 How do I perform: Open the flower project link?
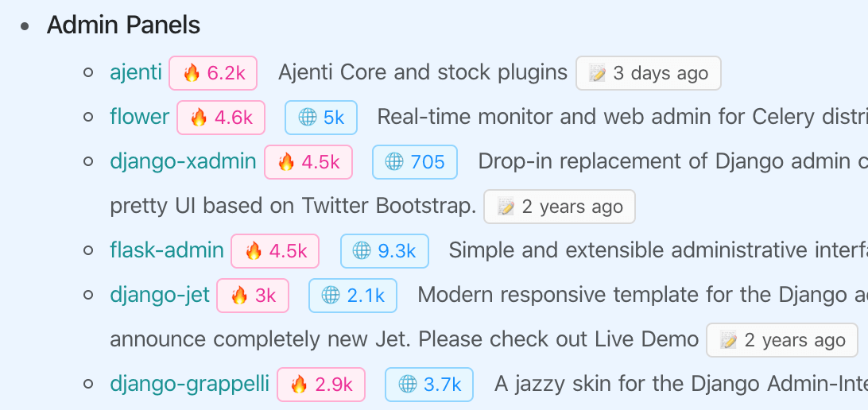tap(140, 117)
